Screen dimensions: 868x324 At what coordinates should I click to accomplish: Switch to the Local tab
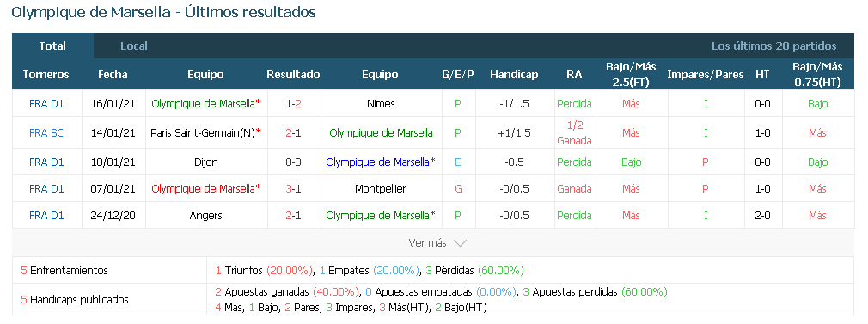point(134,46)
